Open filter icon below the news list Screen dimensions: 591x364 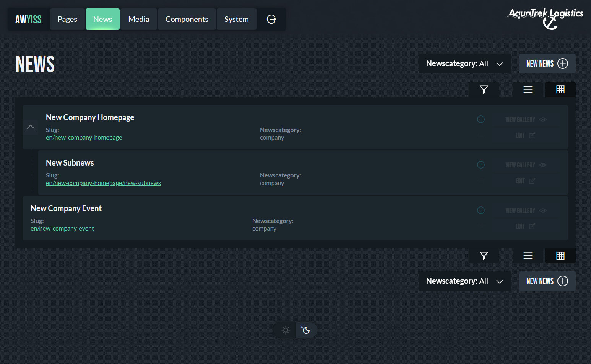[x=484, y=256]
